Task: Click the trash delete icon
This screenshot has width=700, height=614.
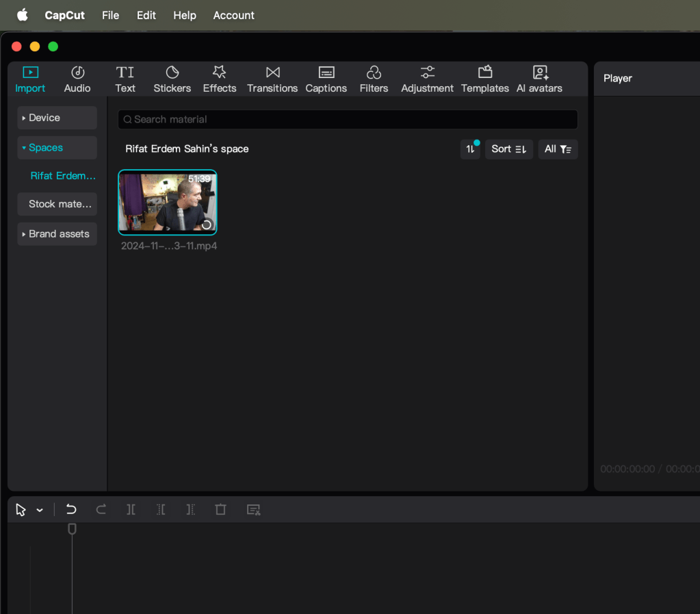Action: [220, 509]
